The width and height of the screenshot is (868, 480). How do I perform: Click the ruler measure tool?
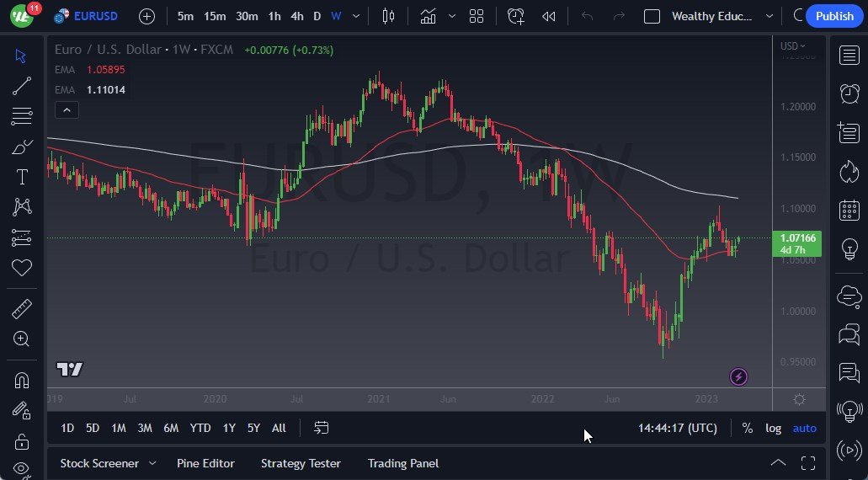(x=22, y=309)
